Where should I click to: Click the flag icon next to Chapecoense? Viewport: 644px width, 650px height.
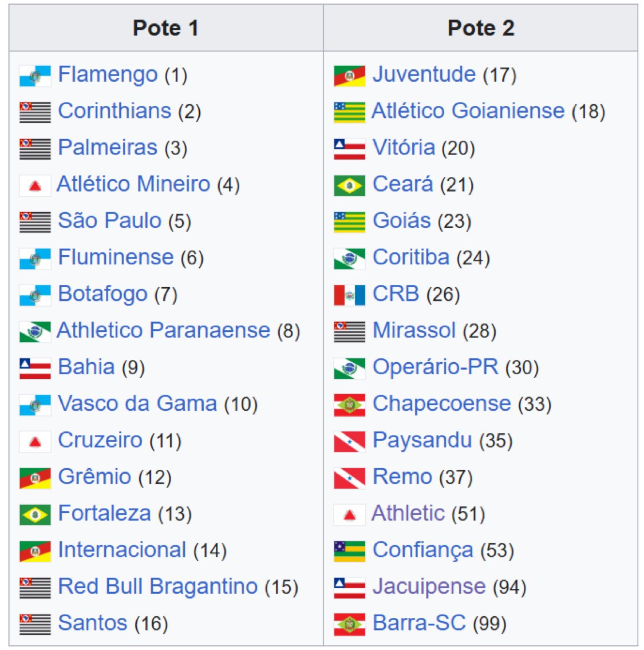click(349, 405)
